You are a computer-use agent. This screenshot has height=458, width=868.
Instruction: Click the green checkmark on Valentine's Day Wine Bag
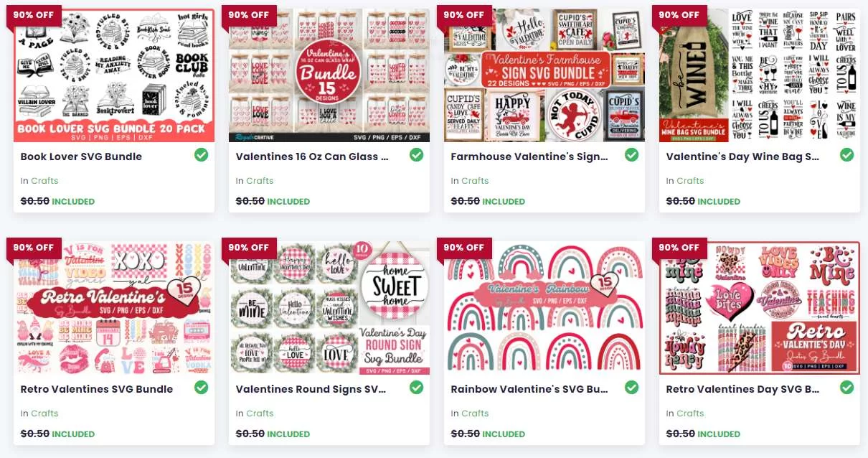point(846,155)
